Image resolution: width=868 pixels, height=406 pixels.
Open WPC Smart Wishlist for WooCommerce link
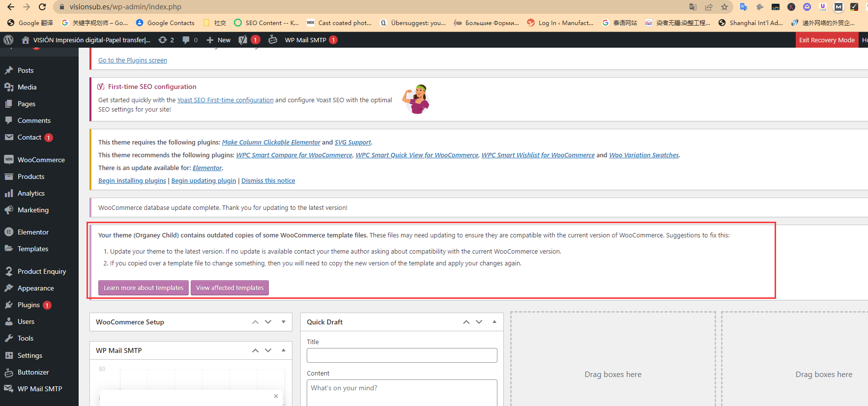(538, 155)
